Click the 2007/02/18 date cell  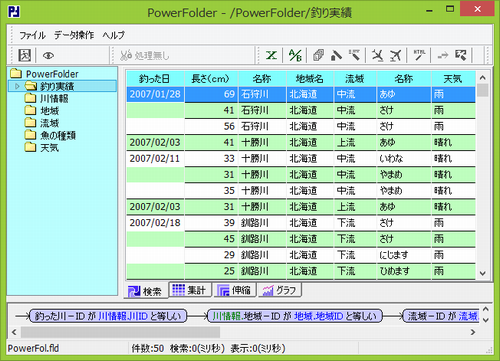click(155, 223)
